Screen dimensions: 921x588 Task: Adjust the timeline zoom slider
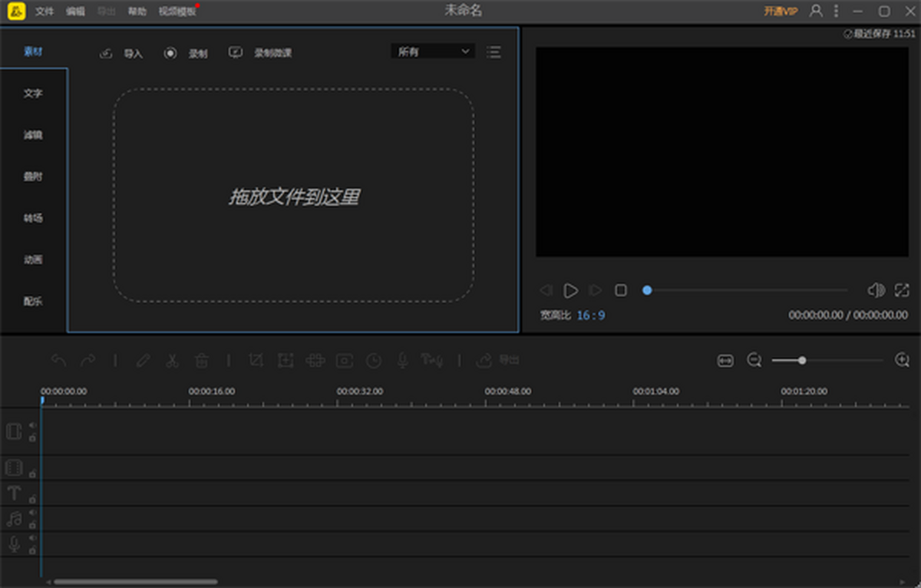click(802, 359)
